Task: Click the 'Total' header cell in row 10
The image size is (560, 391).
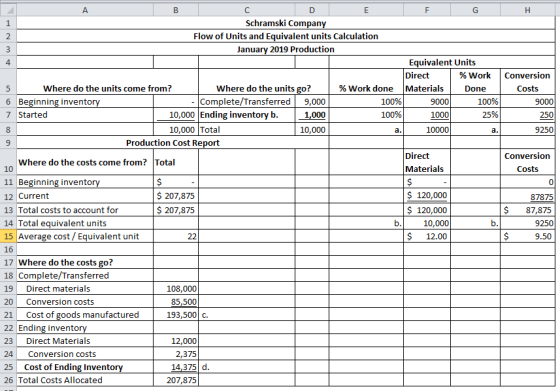Action: click(x=176, y=162)
